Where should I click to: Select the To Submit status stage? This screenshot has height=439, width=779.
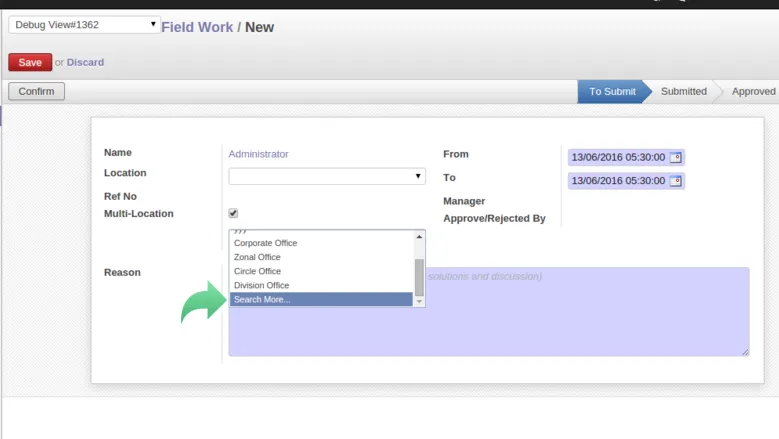point(612,91)
